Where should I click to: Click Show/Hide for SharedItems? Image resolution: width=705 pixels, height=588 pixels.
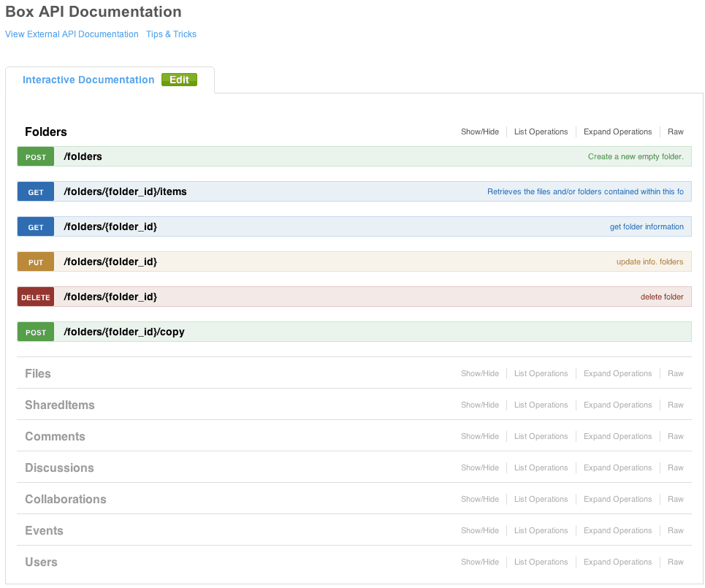coord(480,405)
